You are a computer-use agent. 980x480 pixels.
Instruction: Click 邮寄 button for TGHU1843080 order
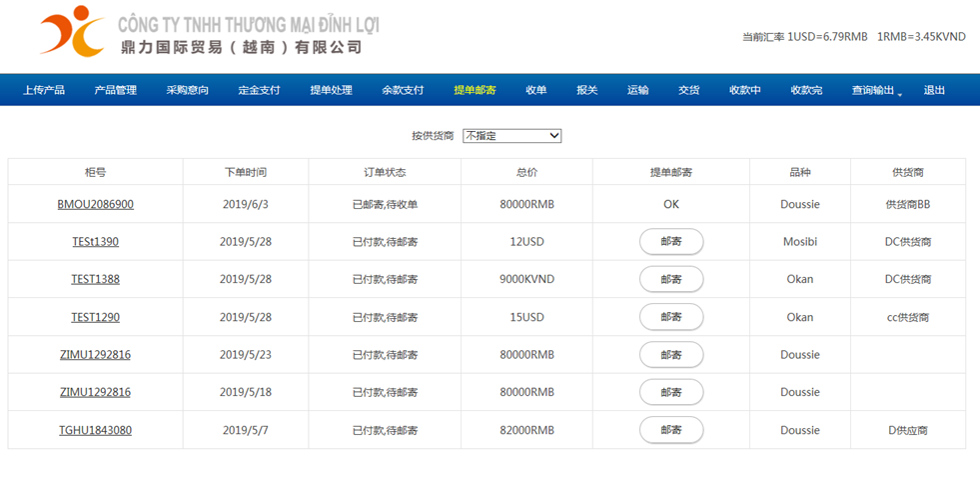click(671, 430)
